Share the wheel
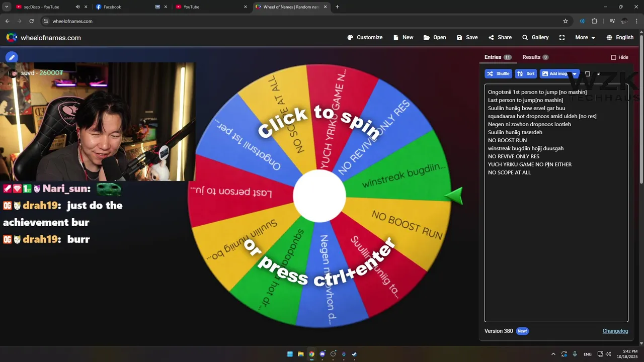644x362 pixels. tap(500, 38)
